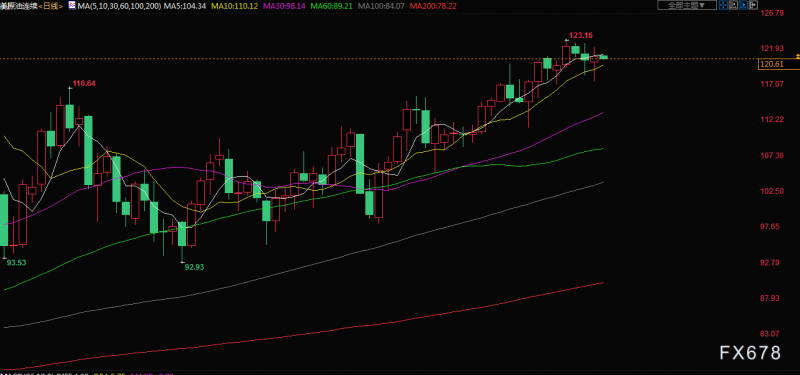The height and width of the screenshot is (375, 800).
Task: Expand the MACD indicator strip at bottom
Action: coord(87,373)
